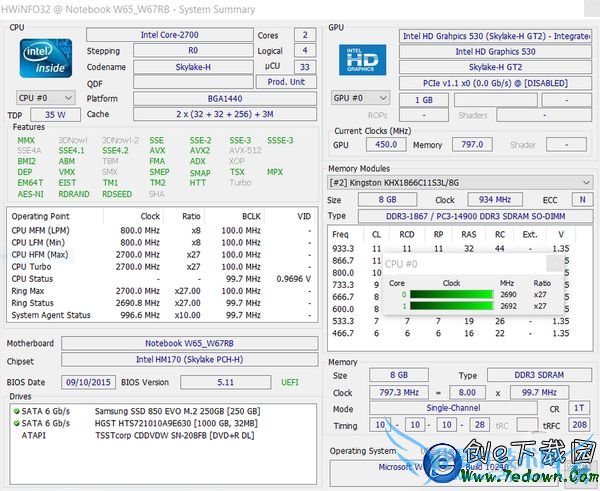The width and height of the screenshot is (600, 491).
Task: Click the Intel inside CPU logo
Action: coord(46,58)
